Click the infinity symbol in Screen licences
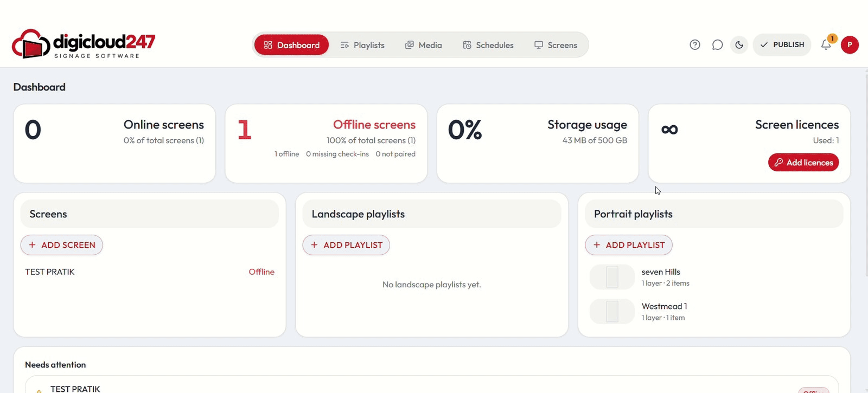This screenshot has height=393, width=868. tap(669, 130)
